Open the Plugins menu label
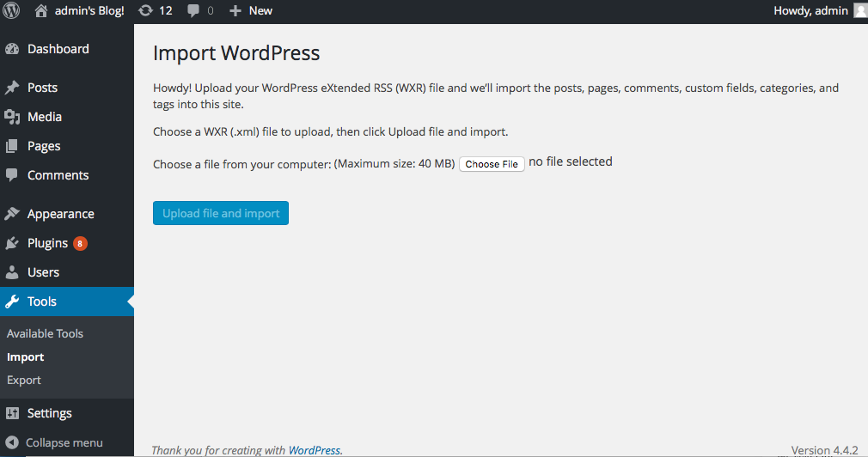The height and width of the screenshot is (457, 868). click(47, 243)
